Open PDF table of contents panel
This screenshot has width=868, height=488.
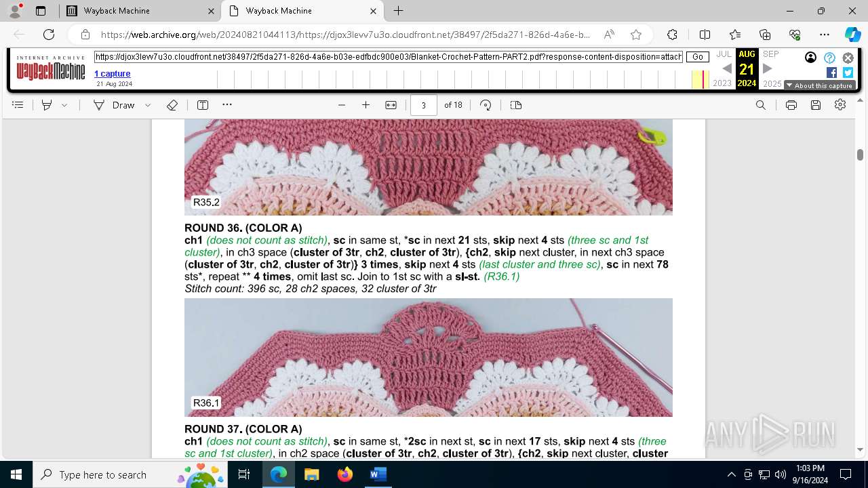tap(18, 105)
